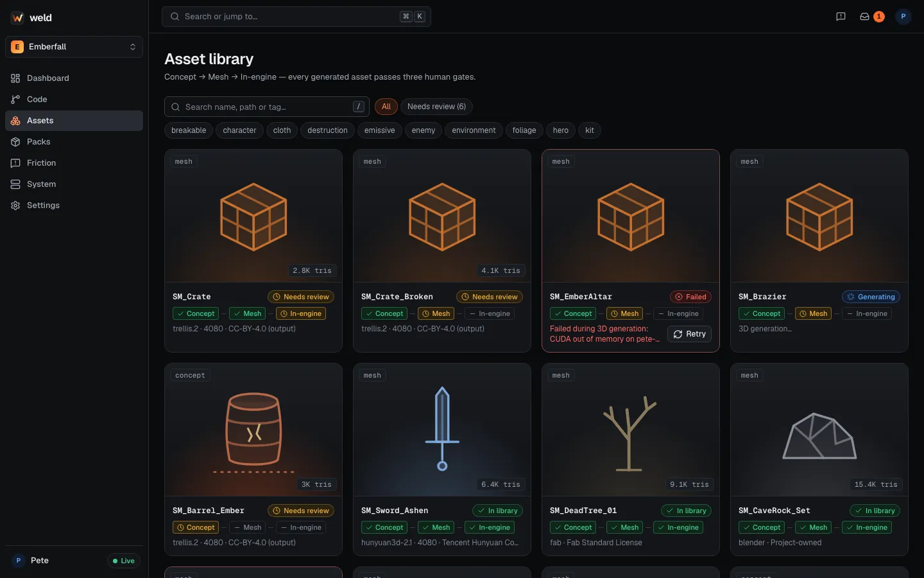Click the Dashboard grid icon in the sidebar
Image resolution: width=924 pixels, height=578 pixels.
click(x=15, y=78)
